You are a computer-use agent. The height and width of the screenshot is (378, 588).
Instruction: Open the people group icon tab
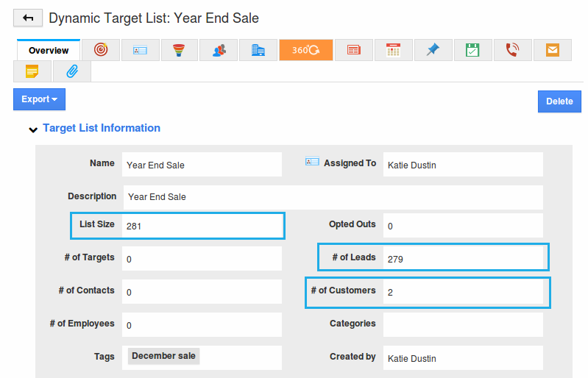(x=219, y=50)
